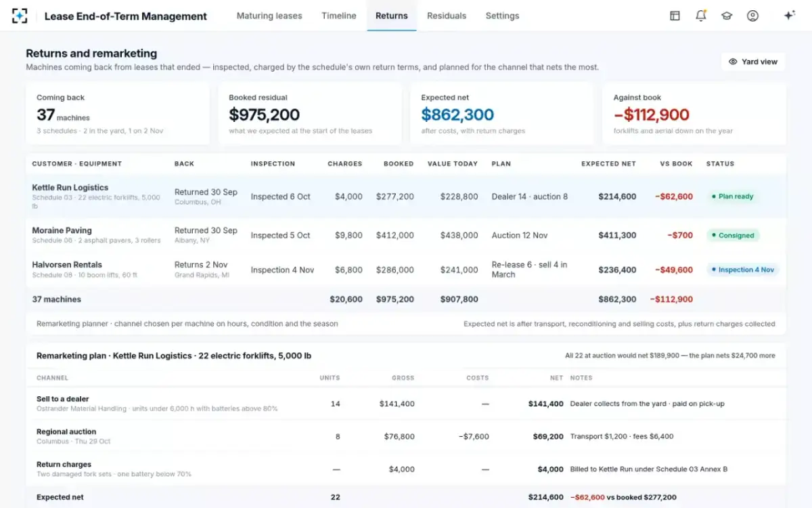Click the 'Sell to a dealer' channel row
812x508 pixels.
pos(406,404)
